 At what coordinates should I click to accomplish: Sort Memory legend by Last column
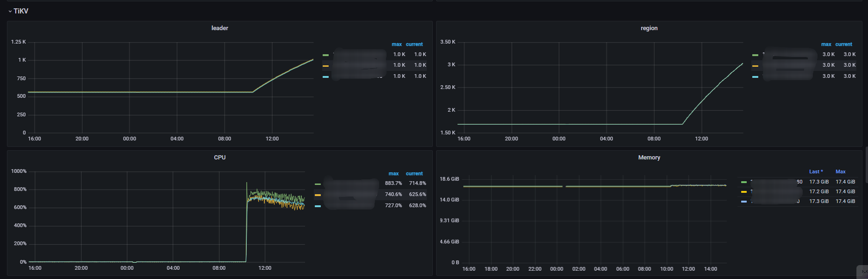tap(816, 171)
